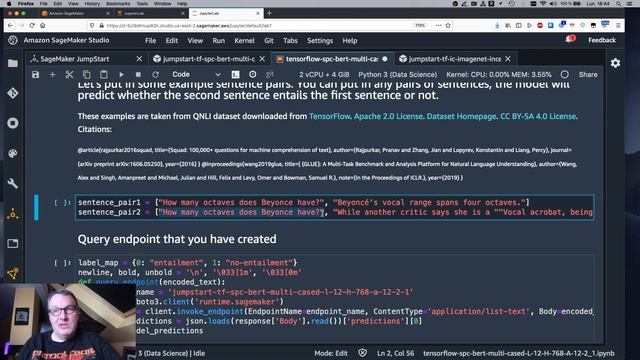Open the Firefox hamburger menu
640x360 pixels.
618,25
